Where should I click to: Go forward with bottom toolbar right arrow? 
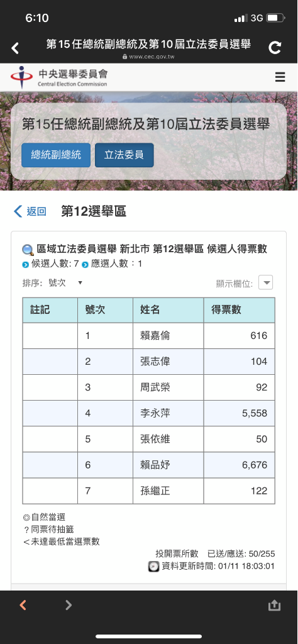[x=69, y=604]
